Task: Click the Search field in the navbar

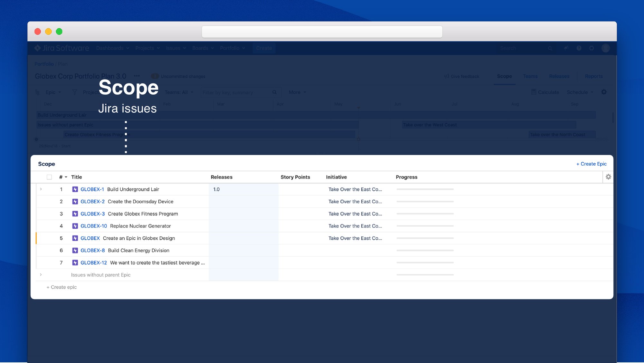Action: 526,48
